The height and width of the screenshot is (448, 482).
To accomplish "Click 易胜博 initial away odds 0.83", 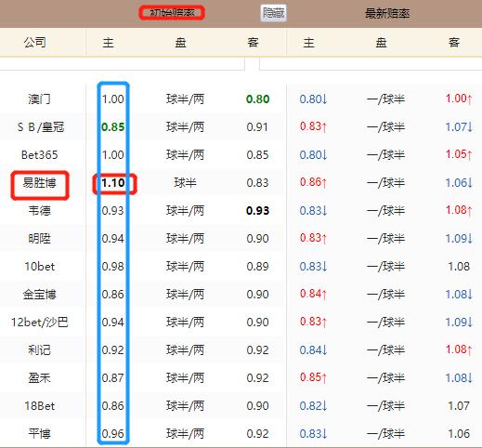I will coord(257,183).
